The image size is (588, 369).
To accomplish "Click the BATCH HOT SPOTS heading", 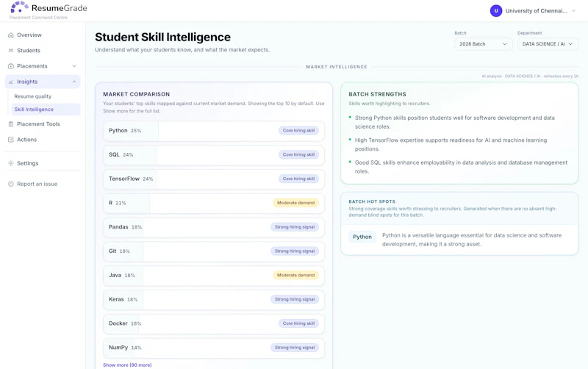I will [372, 201].
